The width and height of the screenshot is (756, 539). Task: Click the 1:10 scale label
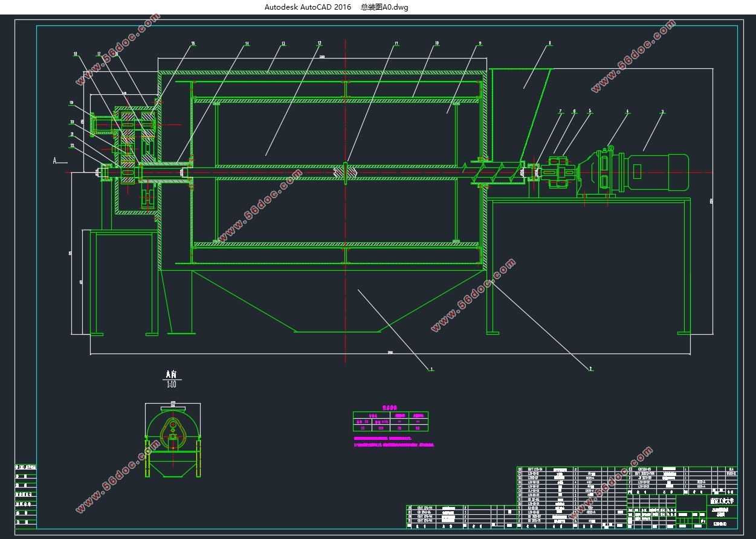[x=173, y=384]
